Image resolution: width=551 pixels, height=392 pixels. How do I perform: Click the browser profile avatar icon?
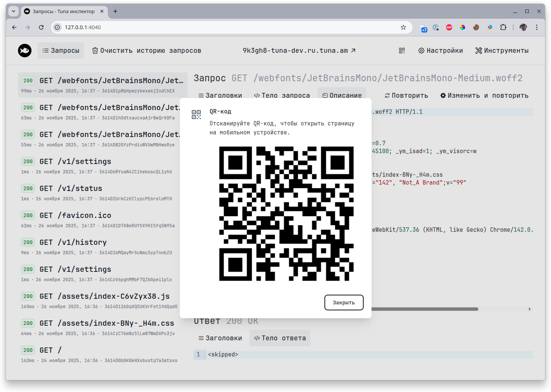(x=523, y=27)
